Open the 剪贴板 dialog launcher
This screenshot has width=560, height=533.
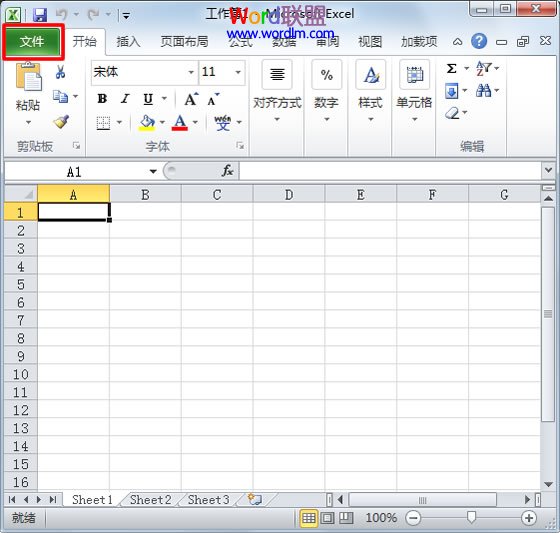pos(76,145)
